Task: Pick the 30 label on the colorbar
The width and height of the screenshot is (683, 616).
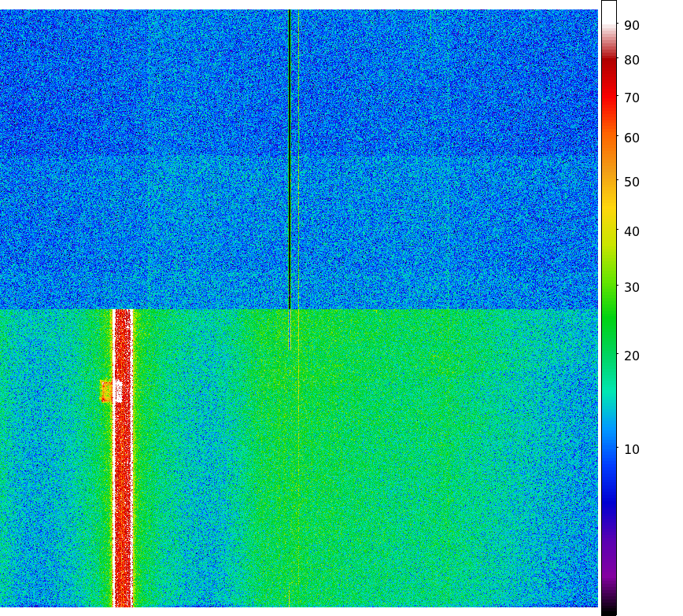Action: point(632,287)
